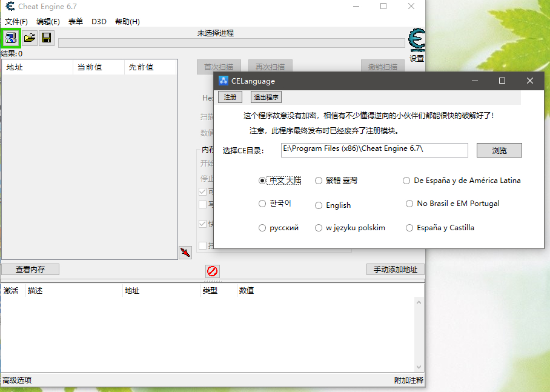This screenshot has height=392, width=550.
Task: Click the Cheat Engine title bar icon
Action: (x=10, y=6)
